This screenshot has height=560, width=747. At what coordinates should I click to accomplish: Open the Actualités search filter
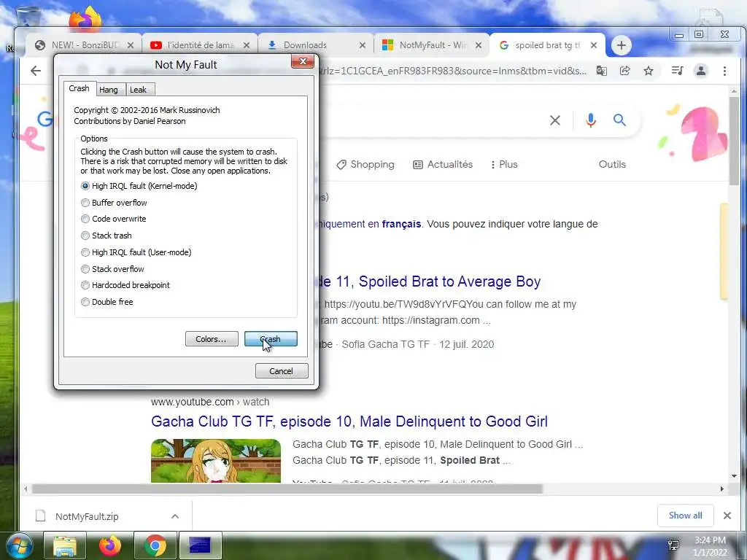click(443, 164)
